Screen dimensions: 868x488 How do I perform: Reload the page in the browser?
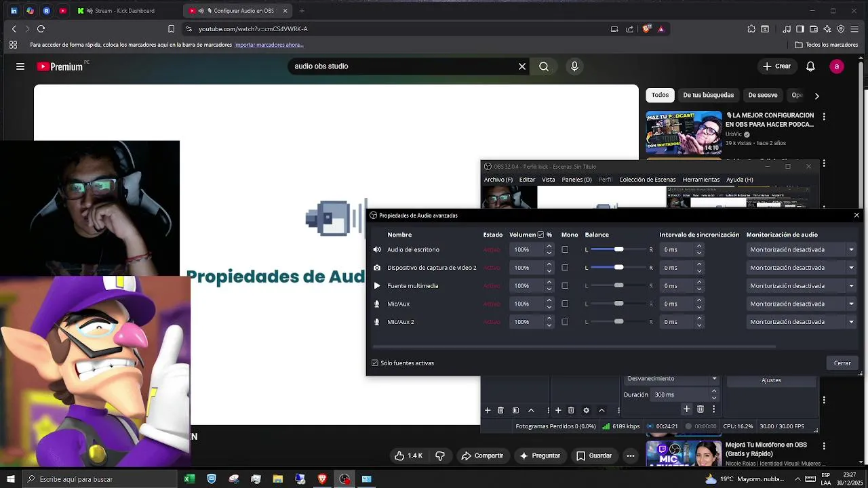[41, 28]
